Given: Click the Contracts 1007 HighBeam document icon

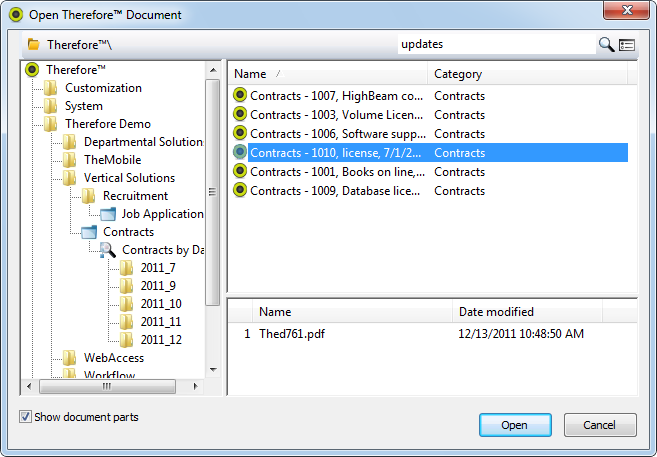Looking at the screenshot, I should tap(240, 96).
